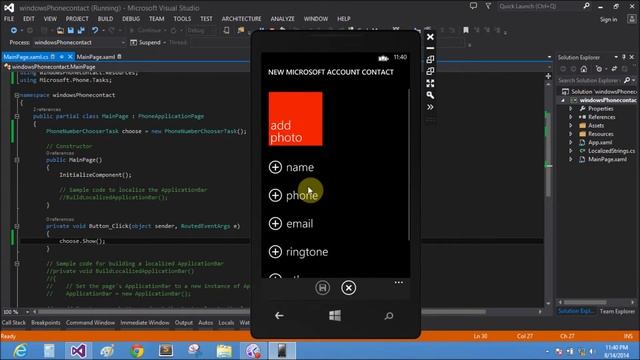Open the EDIT menu
The height and width of the screenshot is (360, 640).
(x=29, y=19)
